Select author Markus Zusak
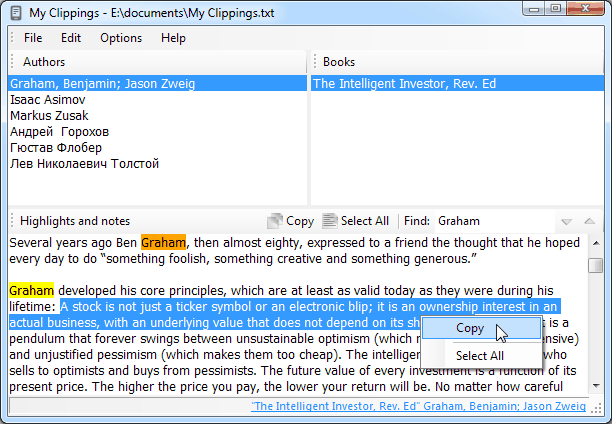This screenshot has width=612, height=424. 157,116
